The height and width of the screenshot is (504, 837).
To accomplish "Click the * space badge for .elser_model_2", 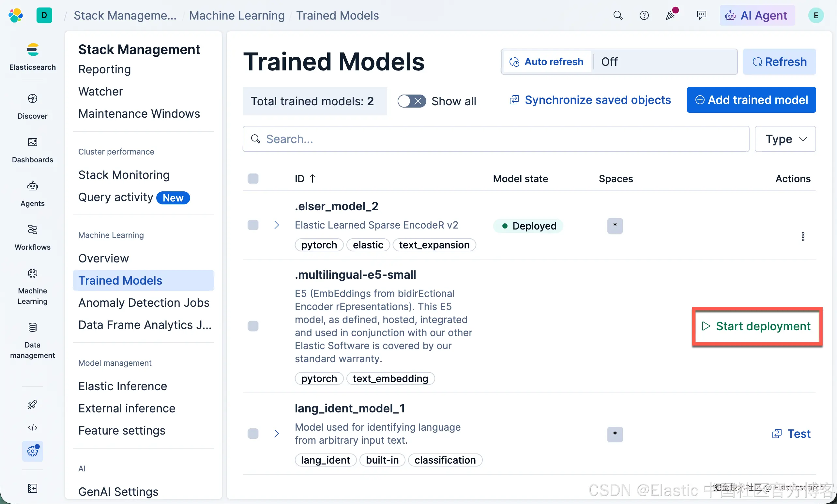I will click(615, 225).
